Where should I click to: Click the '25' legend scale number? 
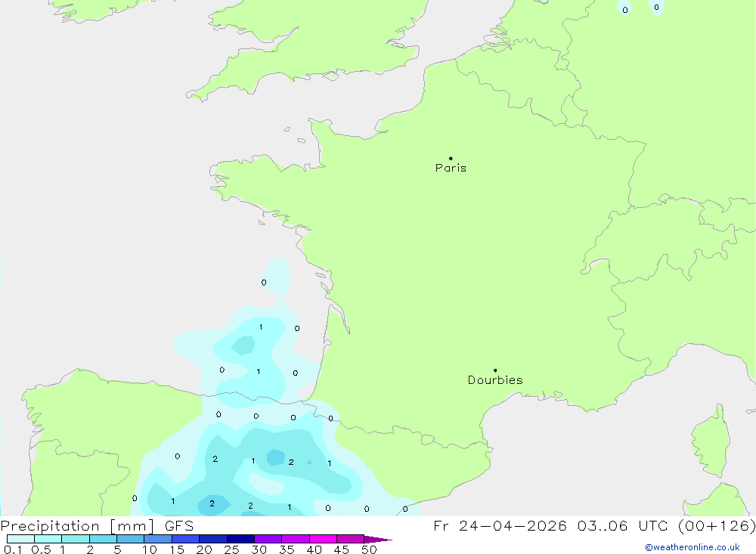point(232,549)
